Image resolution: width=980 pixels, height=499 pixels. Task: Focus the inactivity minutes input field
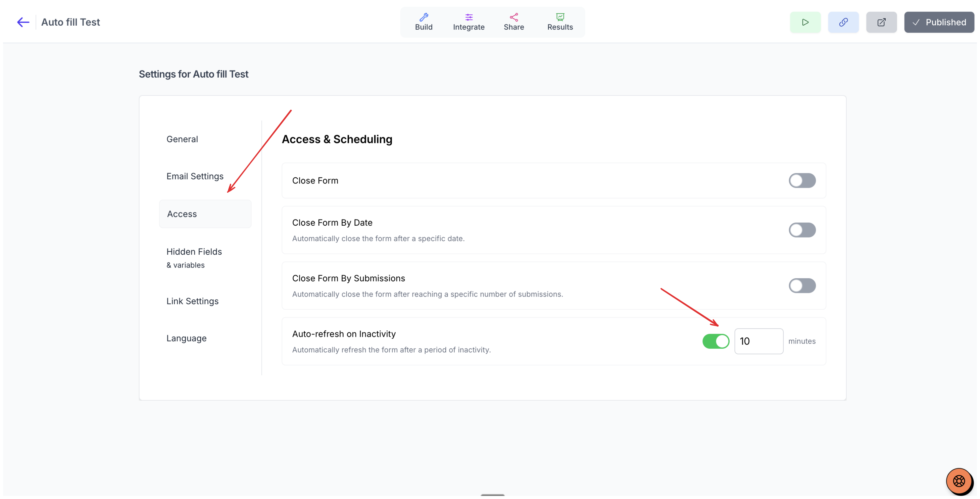coord(759,341)
